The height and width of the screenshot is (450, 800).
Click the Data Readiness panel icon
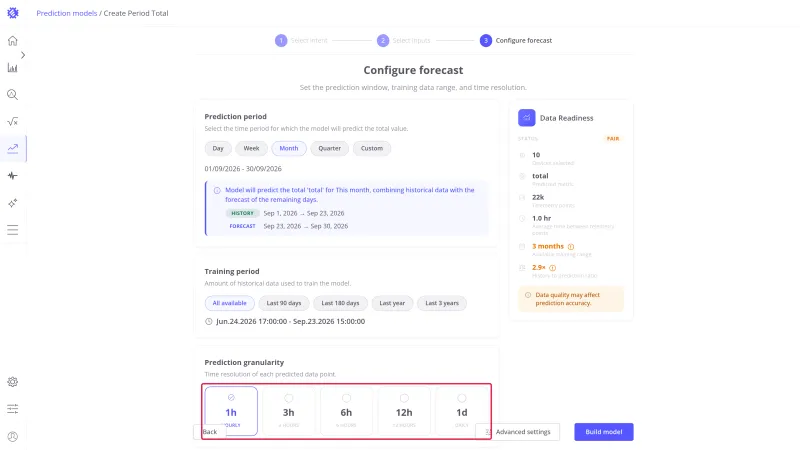point(527,118)
